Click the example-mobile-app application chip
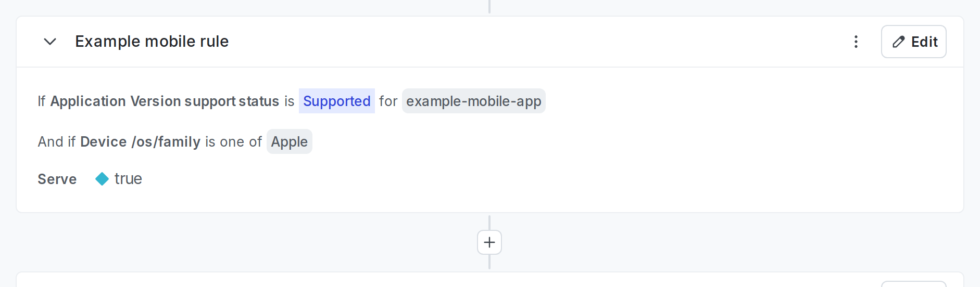Viewport: 980px width, 287px height. (473, 101)
